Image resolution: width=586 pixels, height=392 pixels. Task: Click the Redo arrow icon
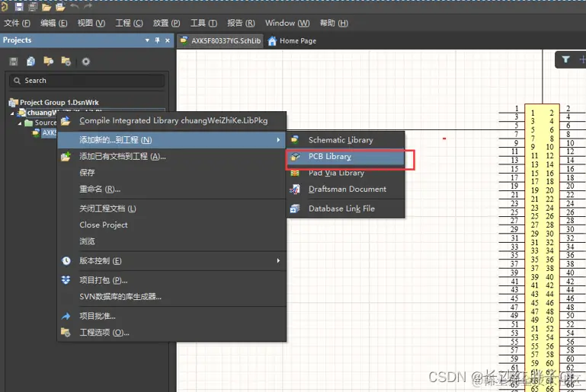[88, 6]
